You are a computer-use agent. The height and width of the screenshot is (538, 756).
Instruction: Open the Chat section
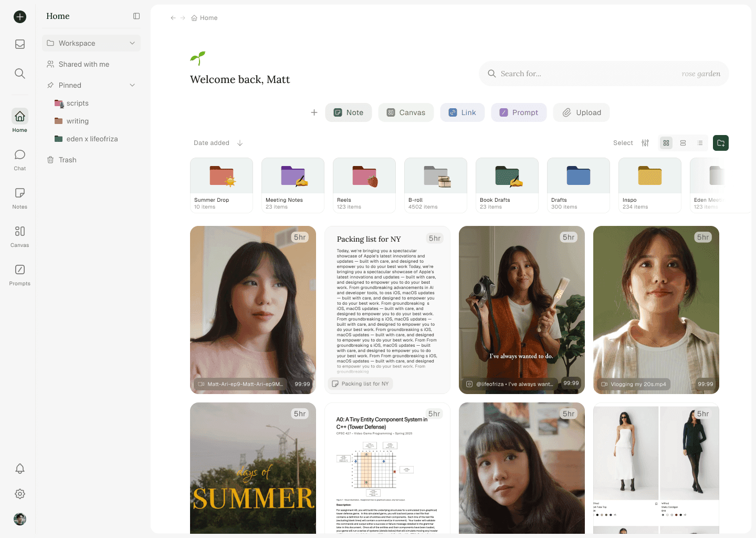click(x=20, y=159)
